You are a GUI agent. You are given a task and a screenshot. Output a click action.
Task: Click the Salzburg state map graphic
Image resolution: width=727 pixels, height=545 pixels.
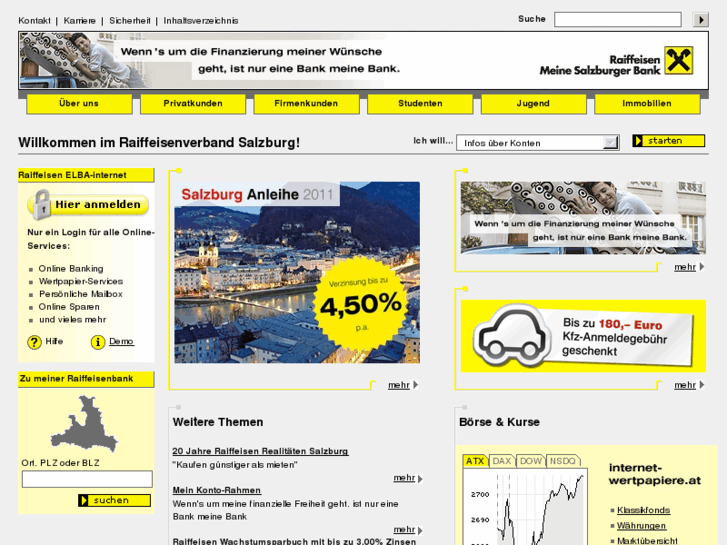(x=84, y=423)
